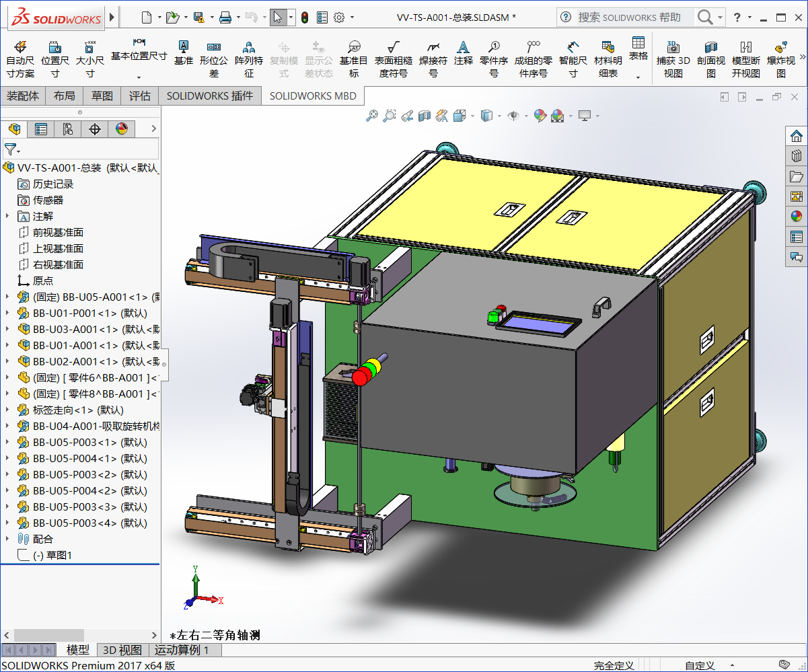Image resolution: width=808 pixels, height=672 pixels.
Task: Expand the BB-U03-A001<1> subassembly
Action: click(7, 329)
